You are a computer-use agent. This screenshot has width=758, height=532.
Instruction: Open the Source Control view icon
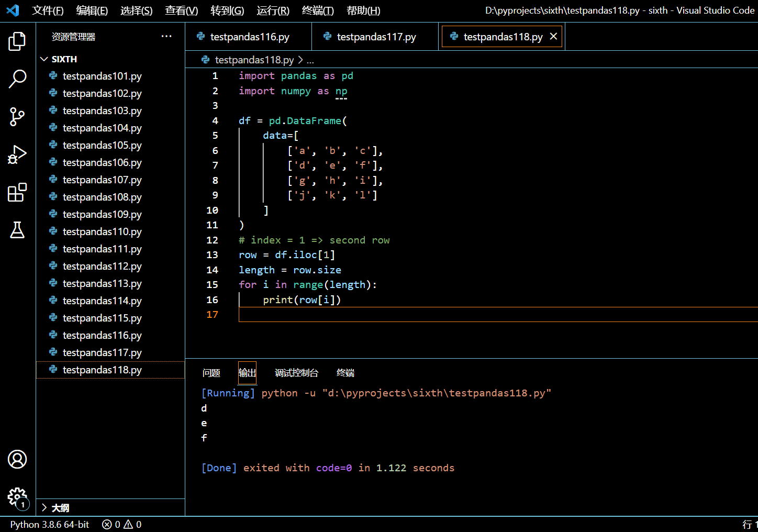[17, 117]
